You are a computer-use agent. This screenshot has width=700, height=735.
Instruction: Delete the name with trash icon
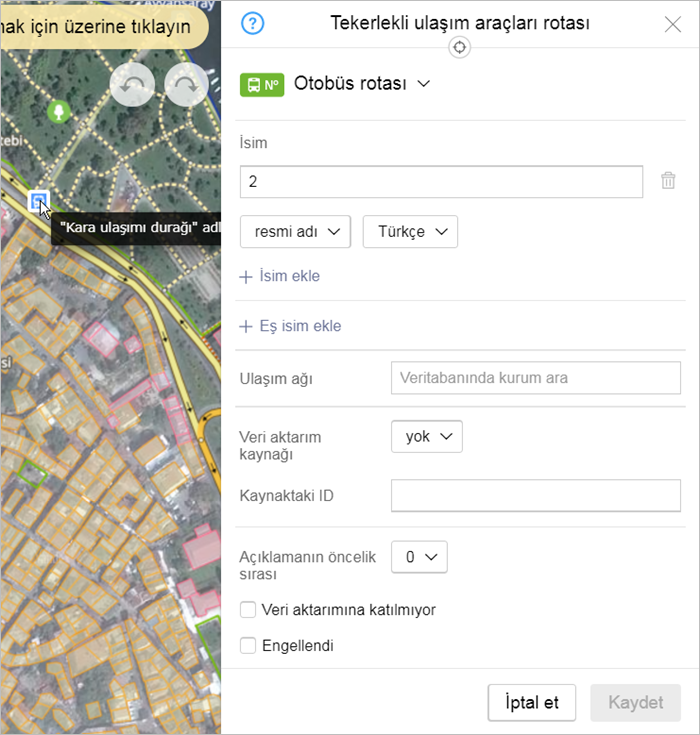click(x=668, y=181)
